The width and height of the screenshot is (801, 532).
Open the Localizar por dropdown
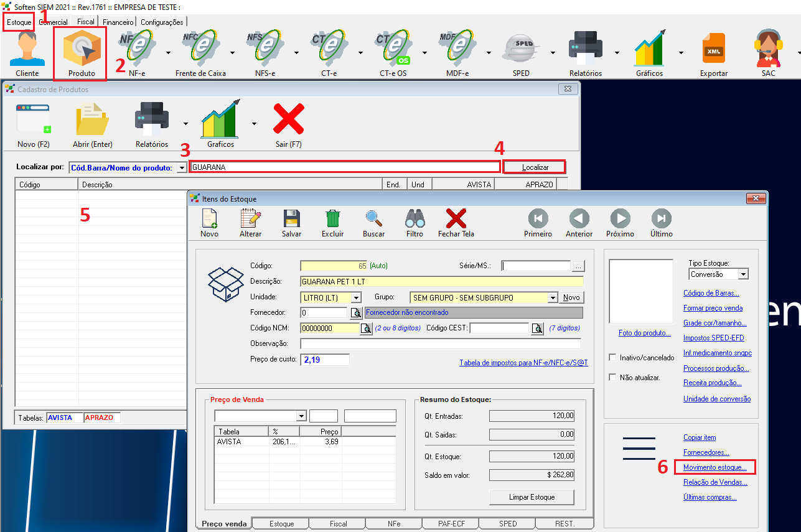point(182,167)
